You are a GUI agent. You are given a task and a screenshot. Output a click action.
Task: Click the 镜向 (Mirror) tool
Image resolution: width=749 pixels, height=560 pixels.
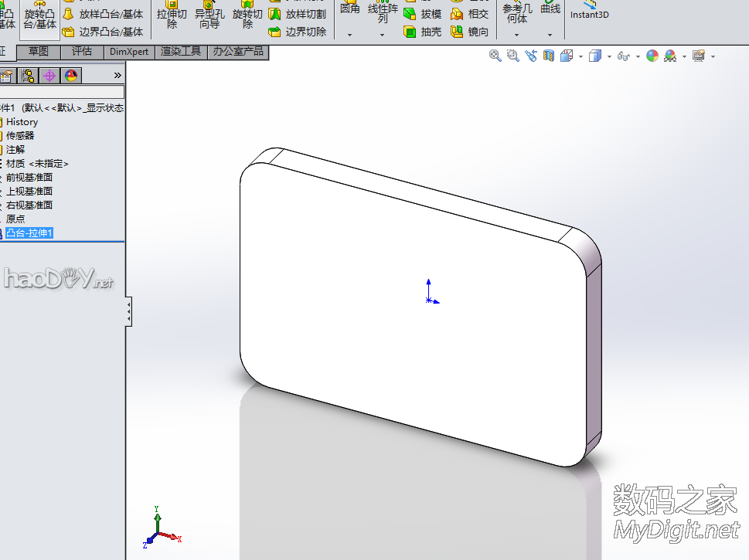tap(469, 32)
